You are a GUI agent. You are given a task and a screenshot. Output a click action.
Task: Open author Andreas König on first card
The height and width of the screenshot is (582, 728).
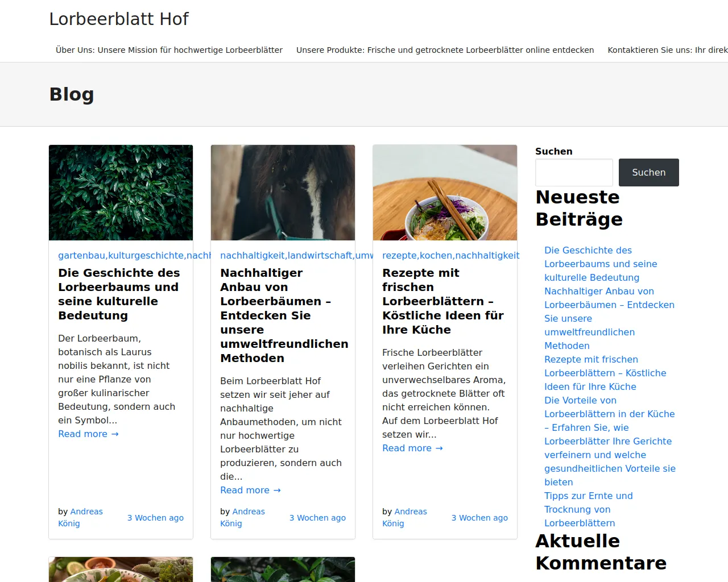[80, 517]
